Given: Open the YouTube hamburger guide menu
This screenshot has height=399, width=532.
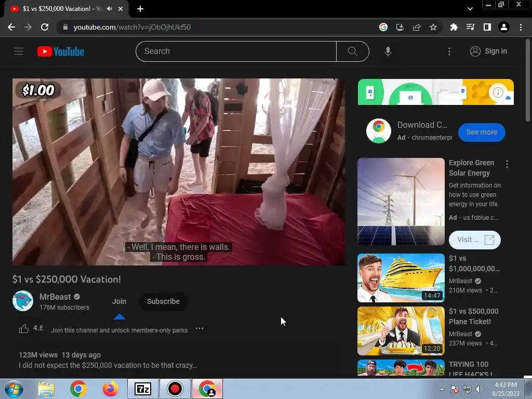Looking at the screenshot, I should click(19, 51).
